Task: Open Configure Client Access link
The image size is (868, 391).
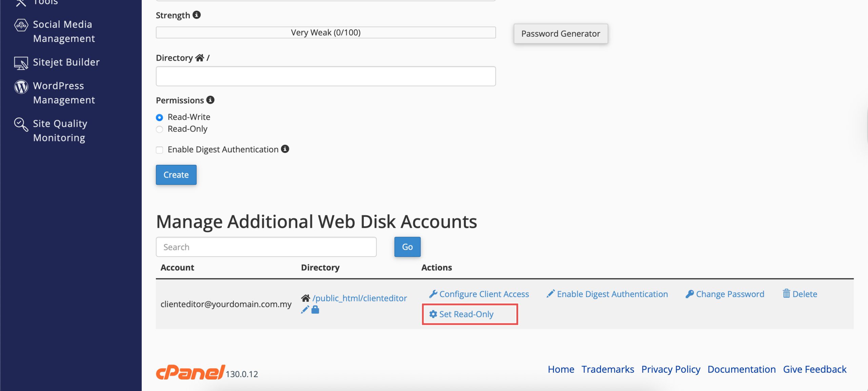Action: pos(484,294)
